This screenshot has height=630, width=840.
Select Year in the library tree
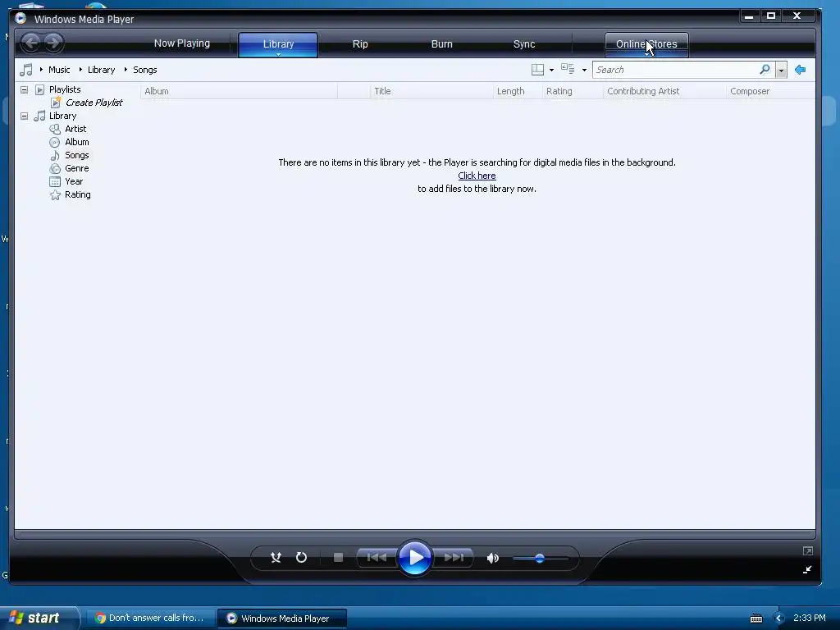click(x=74, y=181)
